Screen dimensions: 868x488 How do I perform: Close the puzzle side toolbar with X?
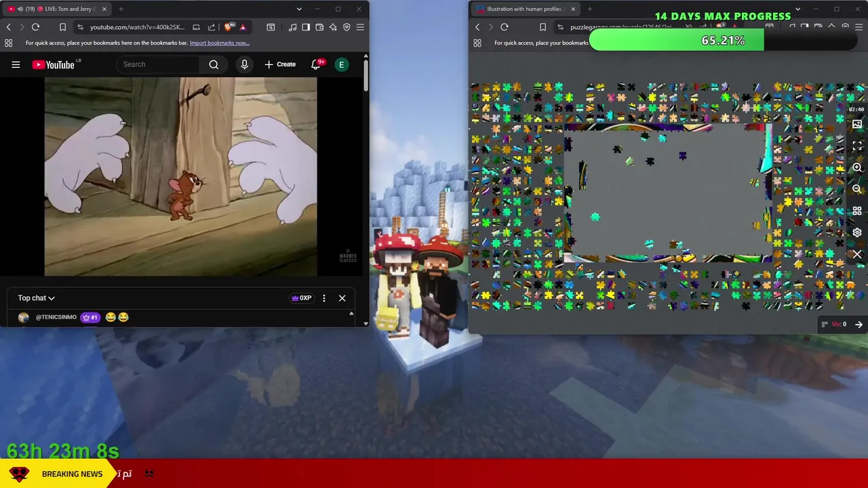tap(857, 254)
